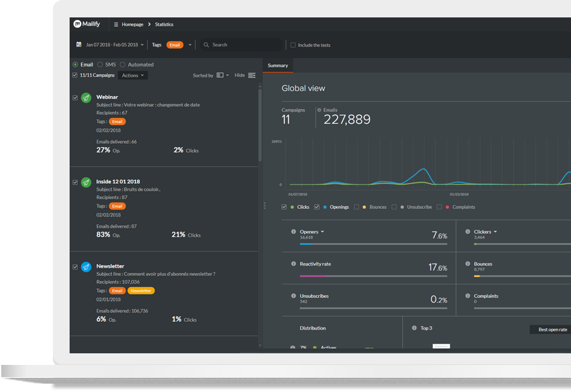Image resolution: width=571 pixels, height=392 pixels.
Task: Switch to the Summary tab
Action: [278, 66]
